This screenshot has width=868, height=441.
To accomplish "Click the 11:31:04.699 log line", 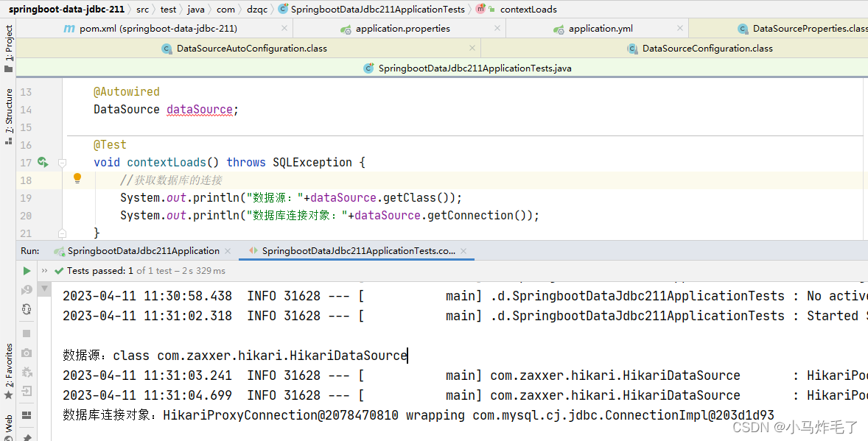I will tap(465, 395).
